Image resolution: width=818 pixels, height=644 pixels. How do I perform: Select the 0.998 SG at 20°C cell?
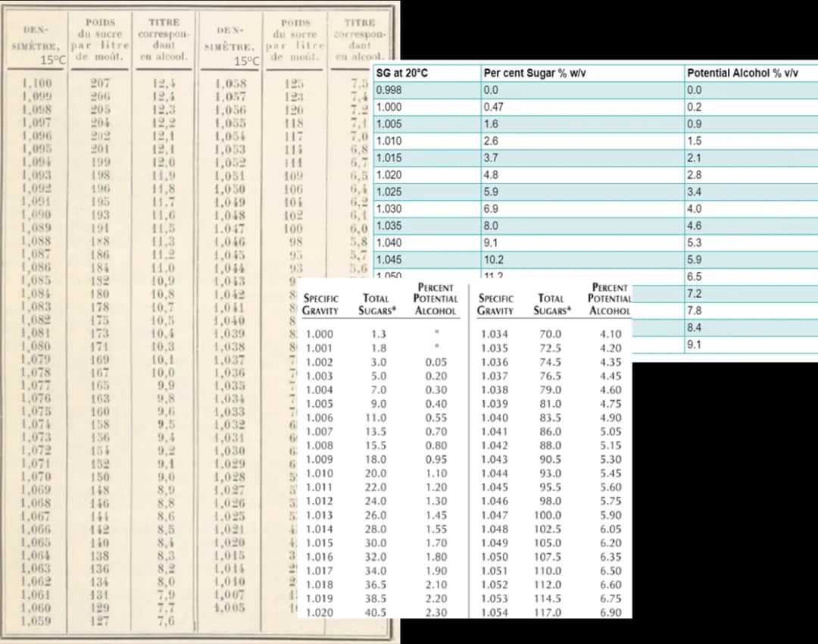pos(389,90)
